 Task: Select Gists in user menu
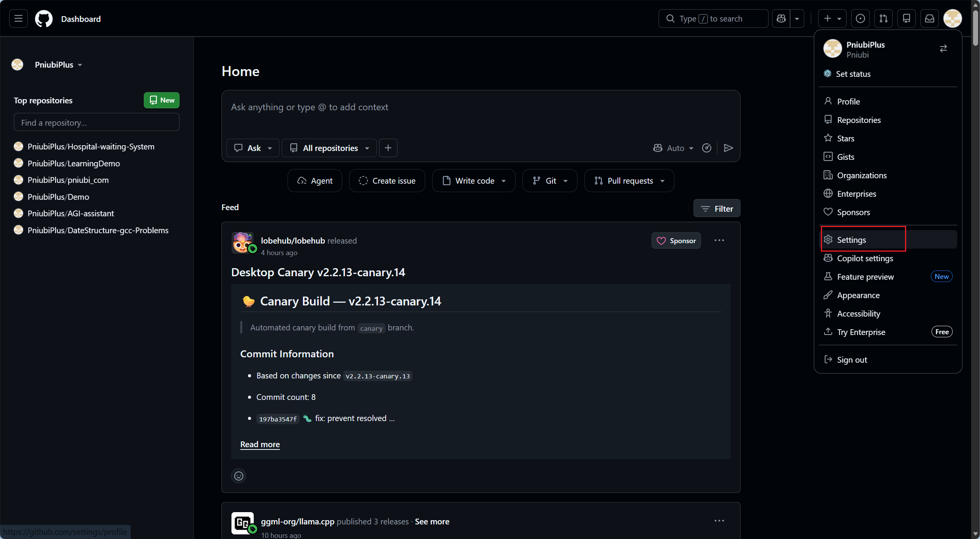tap(888, 157)
